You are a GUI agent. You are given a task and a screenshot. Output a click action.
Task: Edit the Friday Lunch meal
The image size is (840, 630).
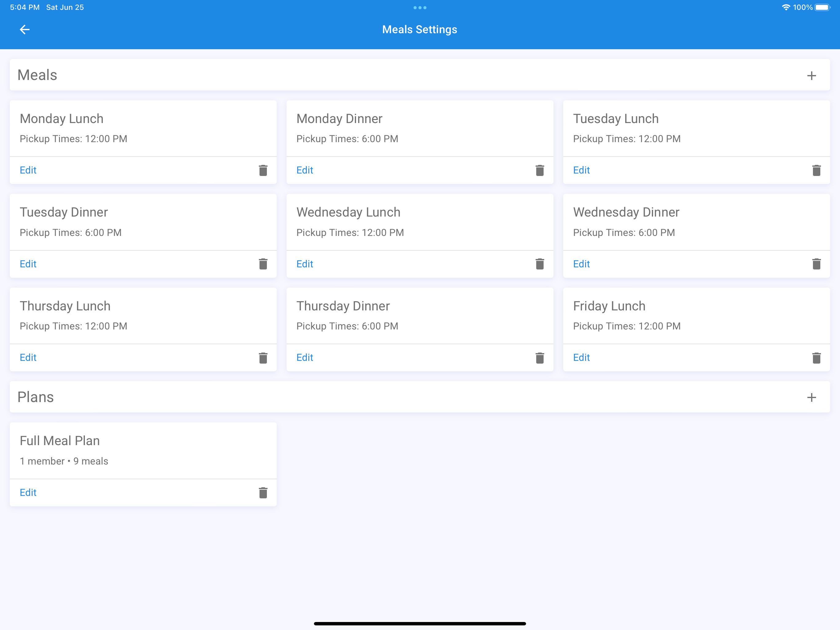point(581,357)
